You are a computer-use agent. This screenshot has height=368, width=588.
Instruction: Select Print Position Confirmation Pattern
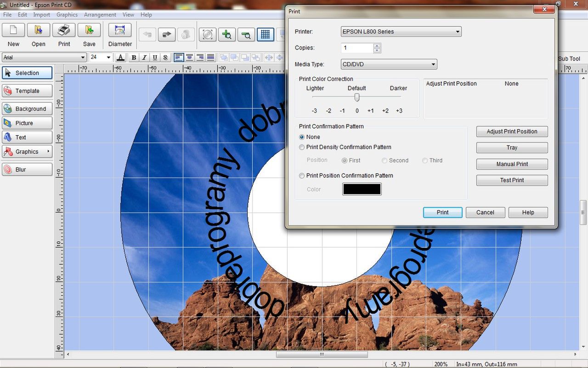302,176
